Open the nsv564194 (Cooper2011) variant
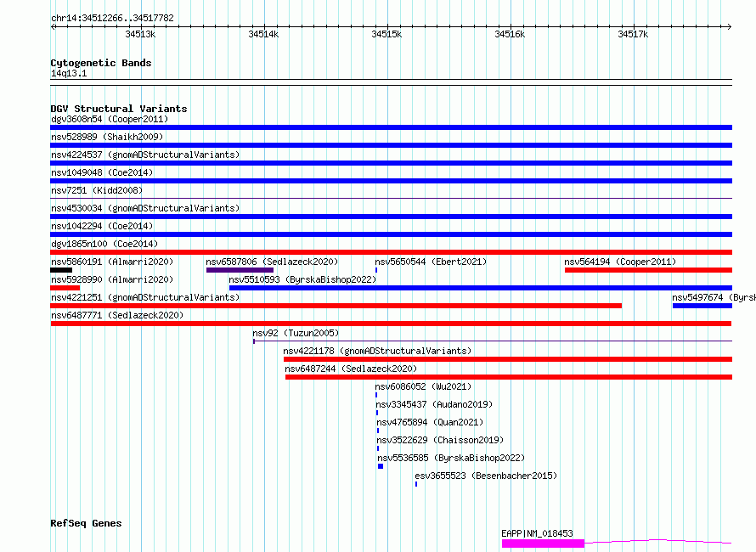Viewport: 756px width, 552px height. [620, 262]
